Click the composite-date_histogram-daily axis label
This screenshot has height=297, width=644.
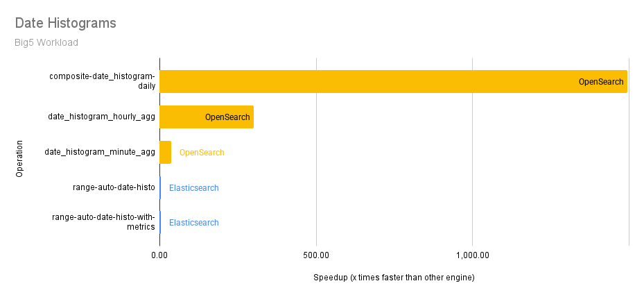tap(102, 81)
